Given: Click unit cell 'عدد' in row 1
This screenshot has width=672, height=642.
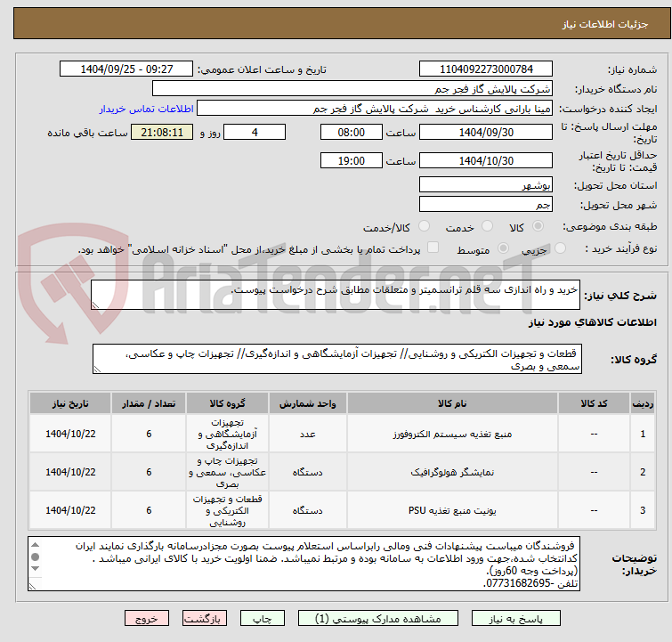Looking at the screenshot, I should coord(308,434).
